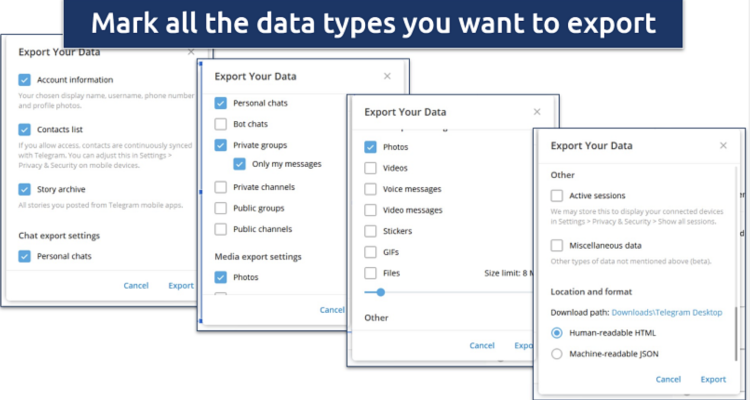Enable the Videos checkbox
Viewport: 750px width, 400px height.
[370, 168]
